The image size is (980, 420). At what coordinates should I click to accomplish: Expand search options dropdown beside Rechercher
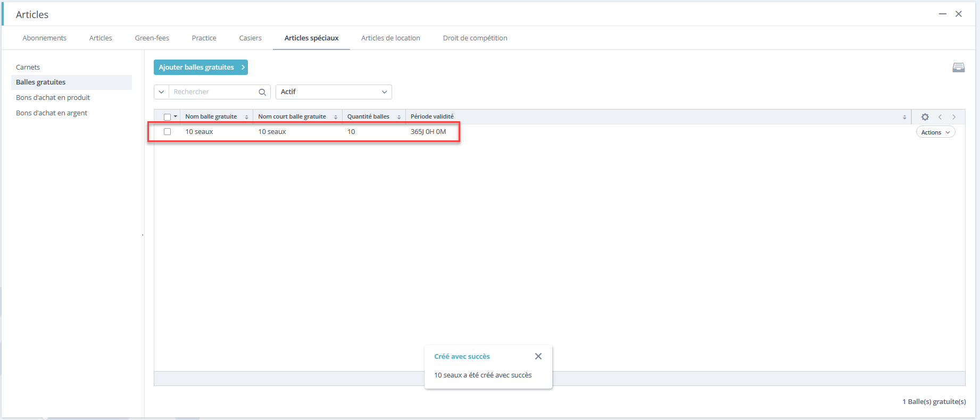tap(161, 92)
